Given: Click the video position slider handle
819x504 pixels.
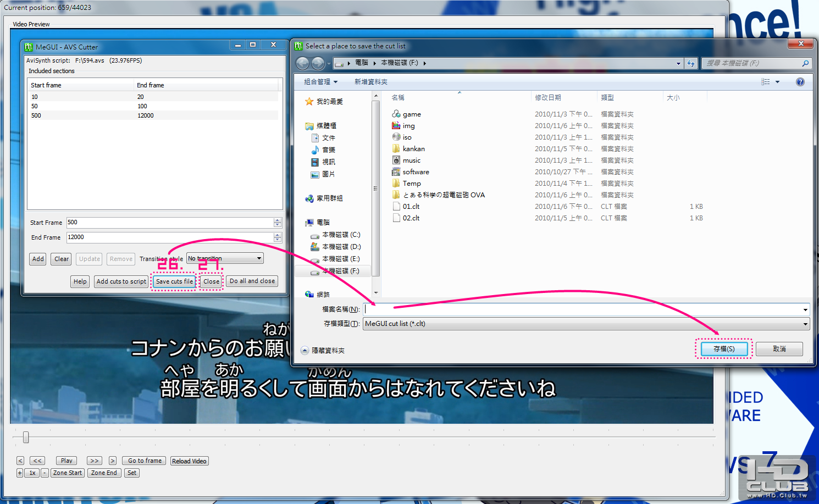Looking at the screenshot, I should coord(26,437).
